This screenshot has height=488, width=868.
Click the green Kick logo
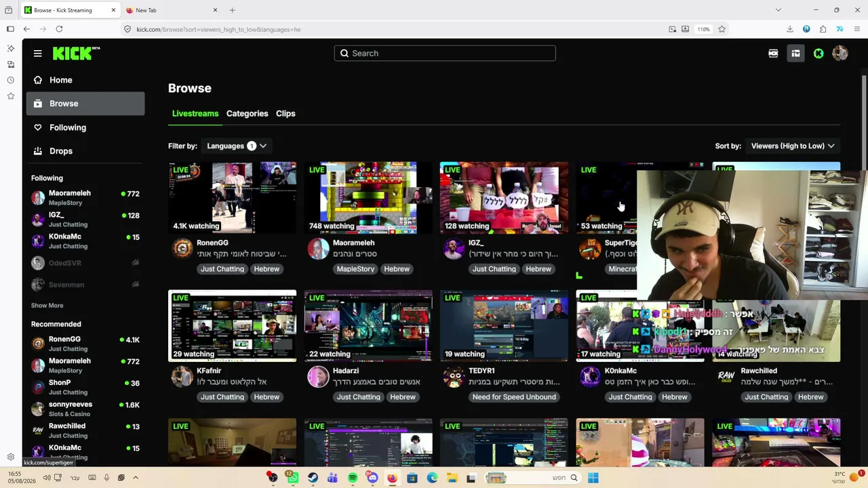pos(76,54)
